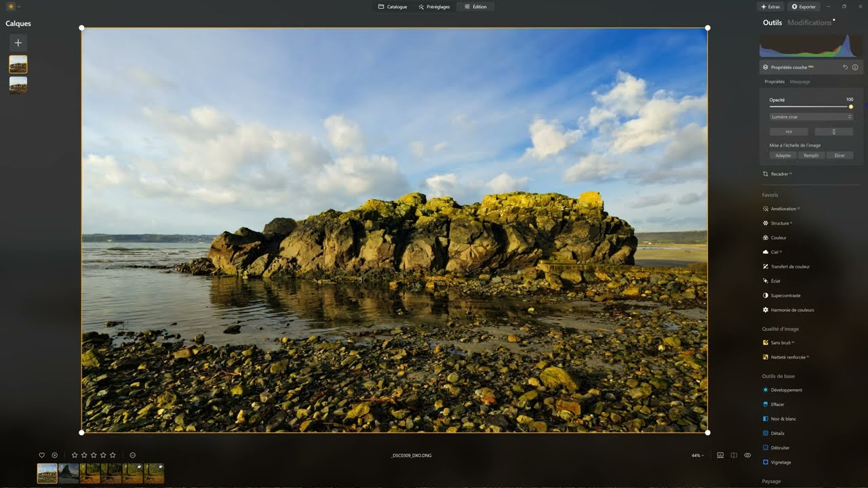Select the second layer thumbnail in Calques

pyautogui.click(x=18, y=85)
